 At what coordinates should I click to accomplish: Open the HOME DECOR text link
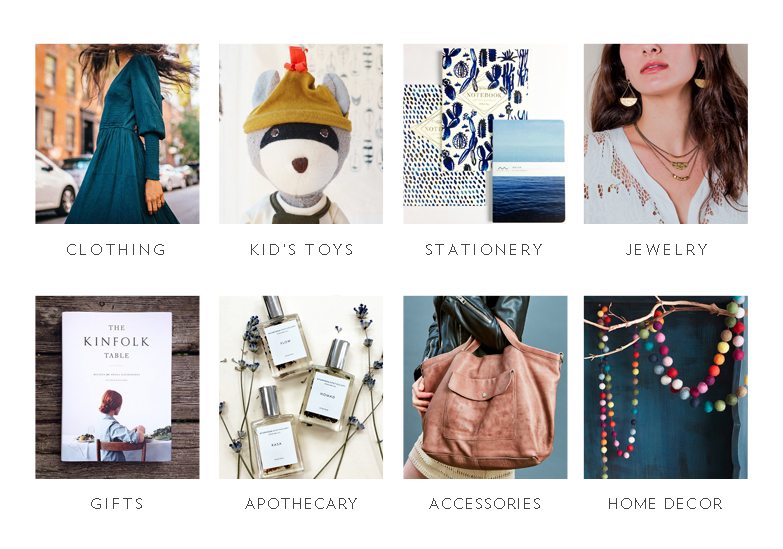665,503
